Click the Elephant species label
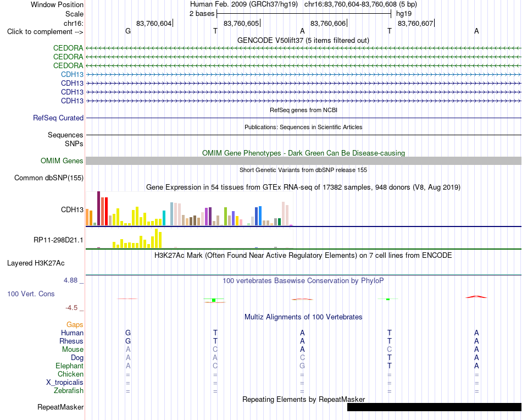The image size is (522, 420). 70,366
